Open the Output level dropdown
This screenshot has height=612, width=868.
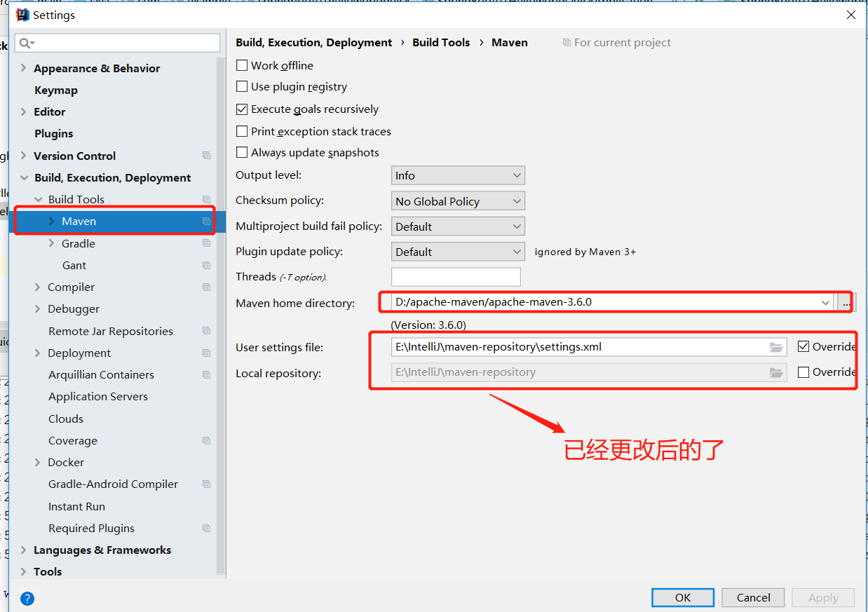(458, 175)
